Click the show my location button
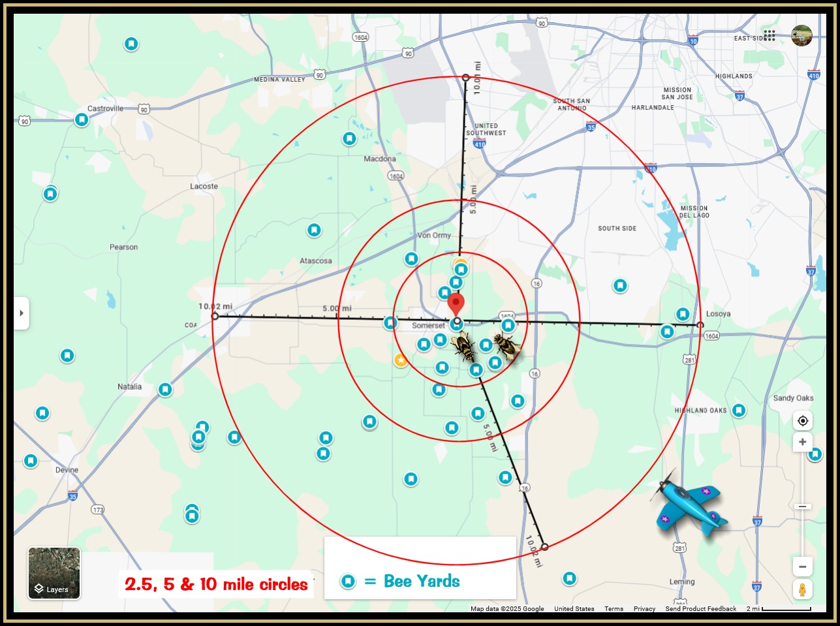840x626 pixels. point(803,421)
